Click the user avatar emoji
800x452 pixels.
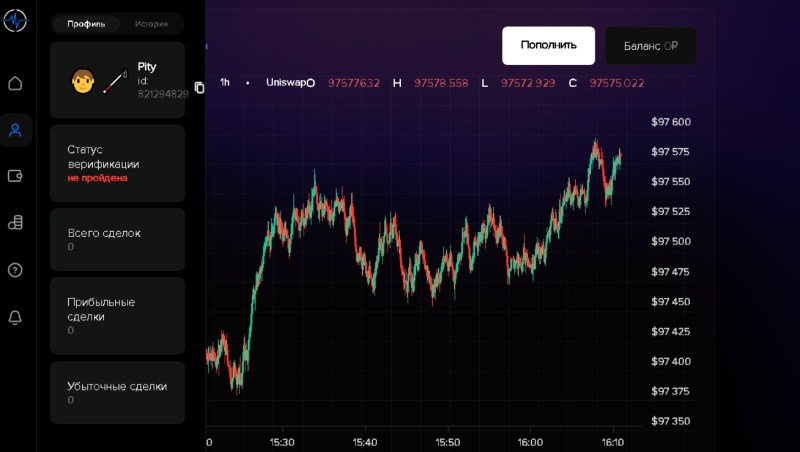pos(83,81)
